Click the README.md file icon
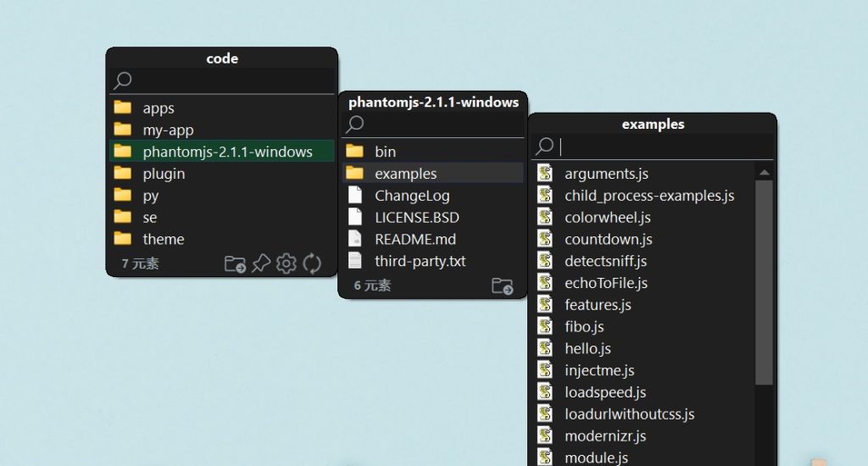868x466 pixels. [355, 239]
